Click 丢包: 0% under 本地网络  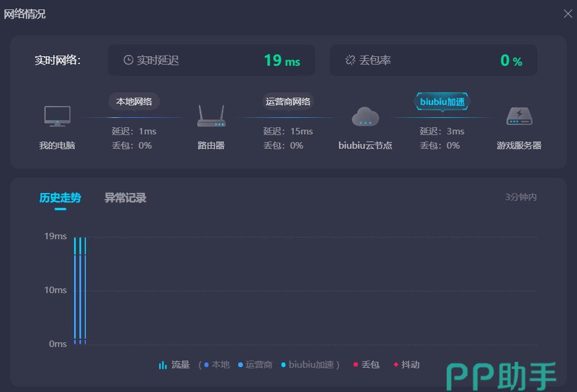132,146
